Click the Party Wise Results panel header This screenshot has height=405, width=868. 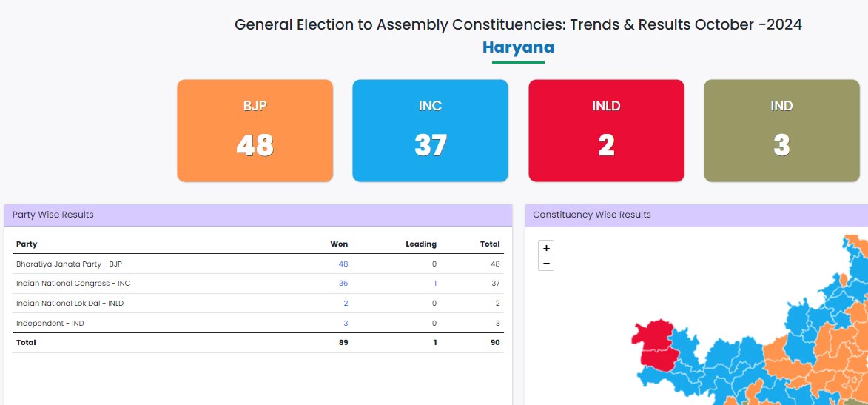coord(258,215)
